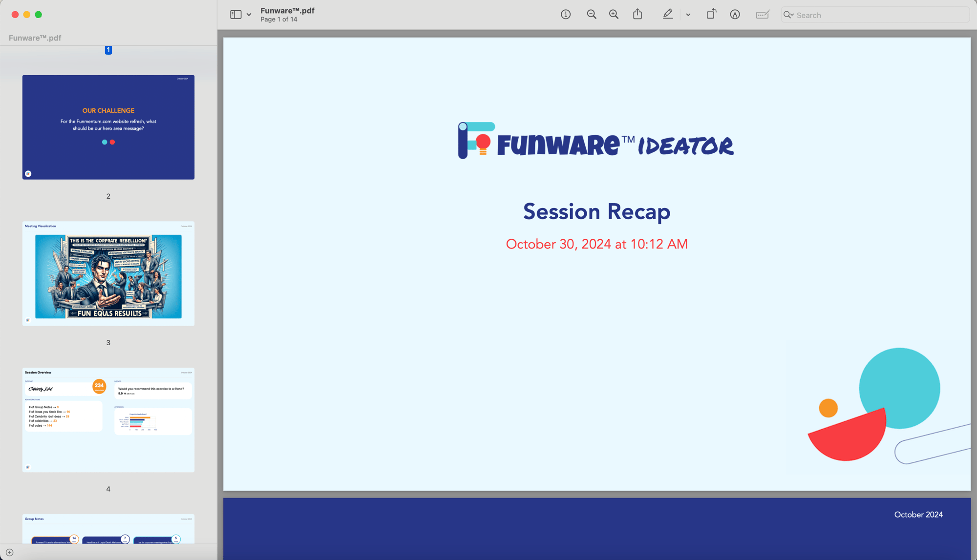Click thumbnail for slide 4

[x=109, y=419]
